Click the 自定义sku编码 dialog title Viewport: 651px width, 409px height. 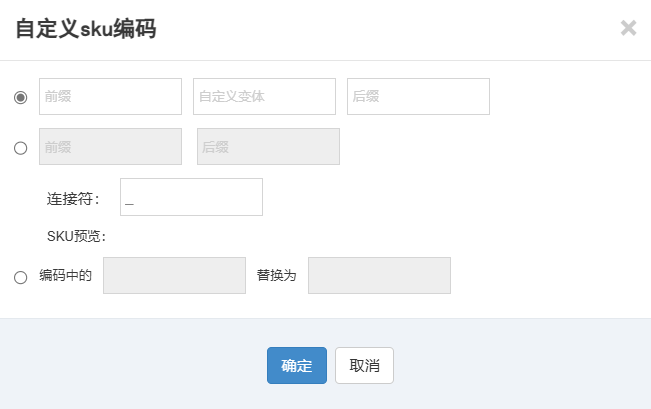click(x=86, y=29)
